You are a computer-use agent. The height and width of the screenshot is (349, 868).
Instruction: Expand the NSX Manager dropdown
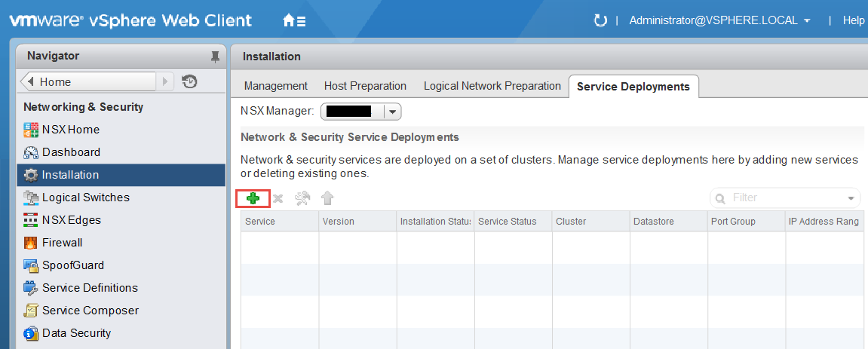[391, 112]
